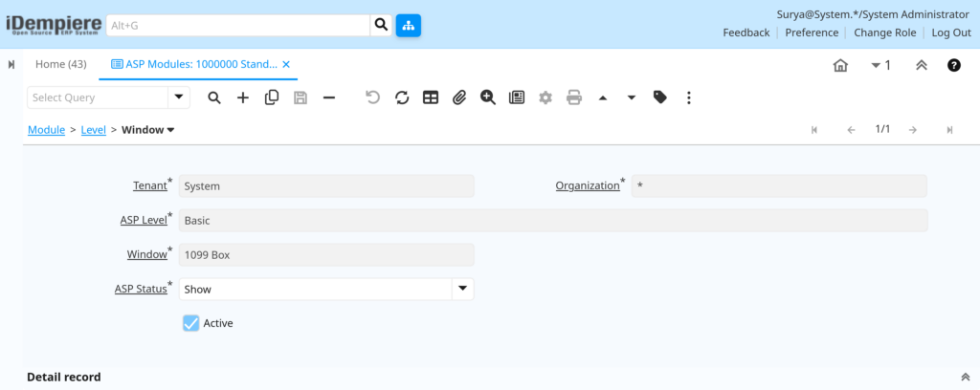Jump to last record navigation icon
The image size is (980, 390).
click(x=949, y=130)
